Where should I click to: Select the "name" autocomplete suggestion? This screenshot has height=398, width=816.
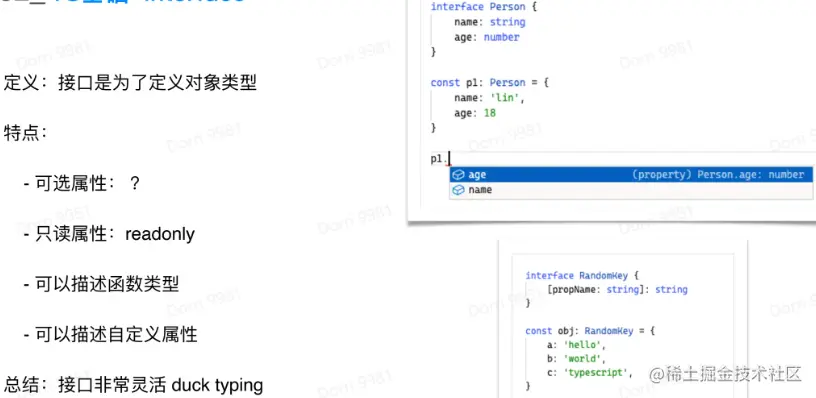(x=631, y=190)
